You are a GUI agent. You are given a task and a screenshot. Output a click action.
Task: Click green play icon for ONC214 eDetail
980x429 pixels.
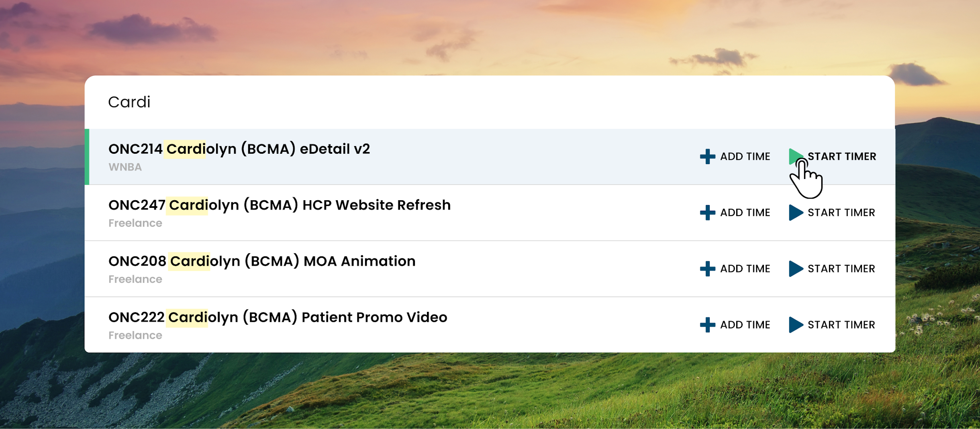(x=796, y=157)
